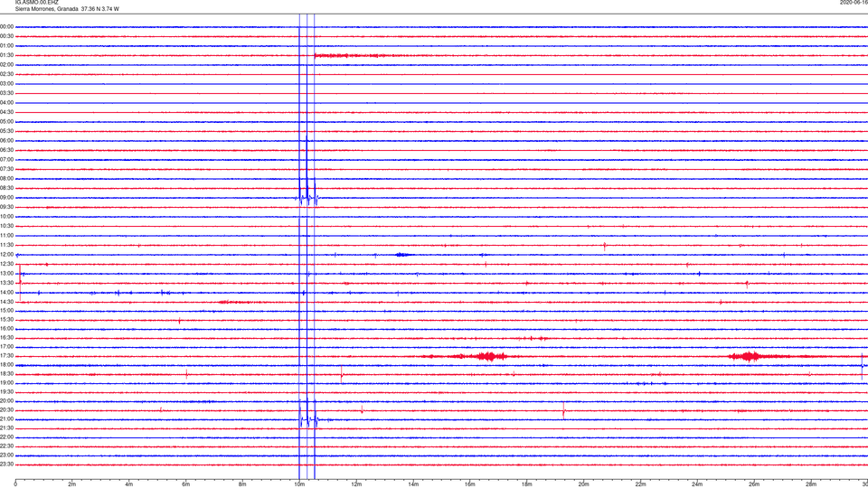Pick the 03:00 time label
868x488 pixels.
point(6,83)
